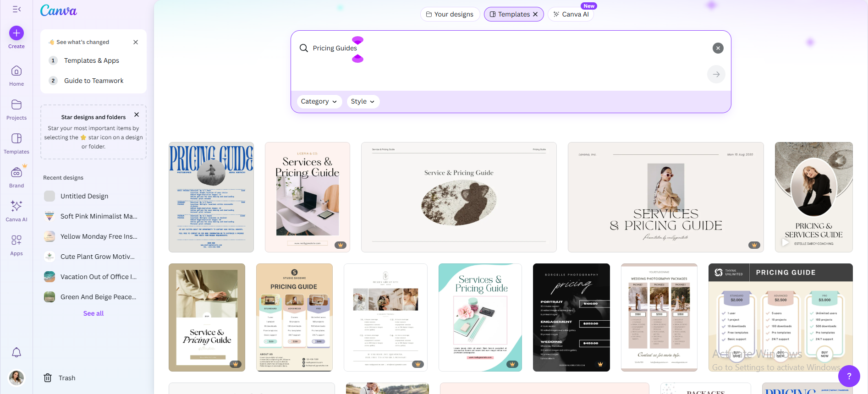Viewport: 868px width, 394px height.
Task: Open the purple help question button
Action: pos(849,376)
